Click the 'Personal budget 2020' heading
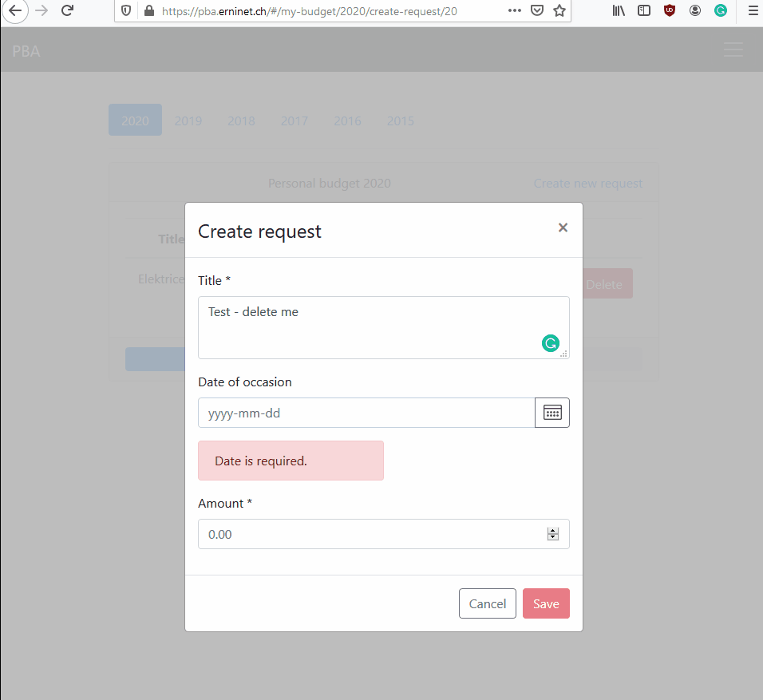This screenshot has height=700, width=763. point(330,184)
